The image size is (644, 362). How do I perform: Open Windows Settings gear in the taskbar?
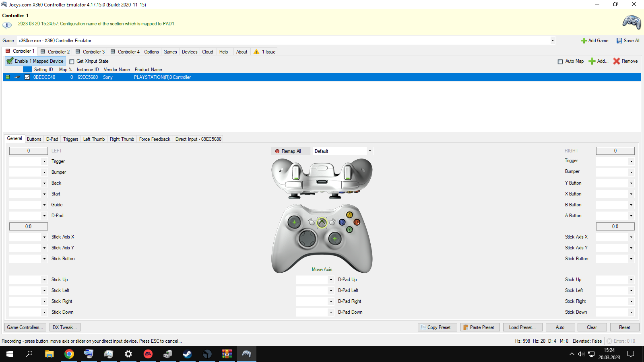click(128, 354)
